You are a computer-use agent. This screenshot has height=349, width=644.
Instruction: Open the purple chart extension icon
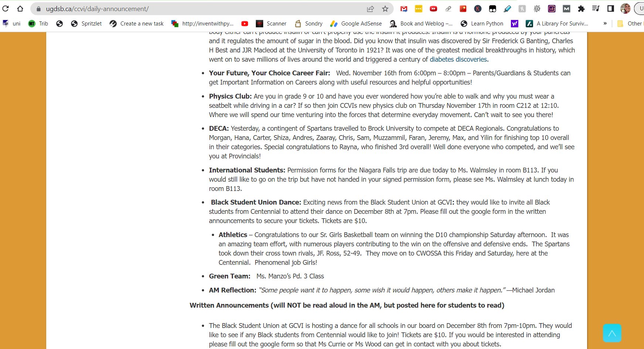coord(552,9)
